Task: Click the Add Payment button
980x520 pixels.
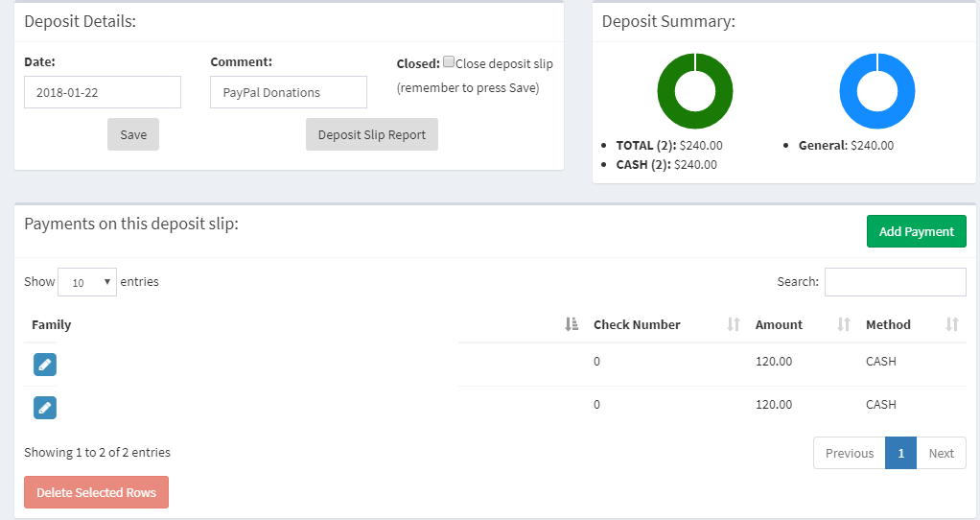Action: coord(917,231)
